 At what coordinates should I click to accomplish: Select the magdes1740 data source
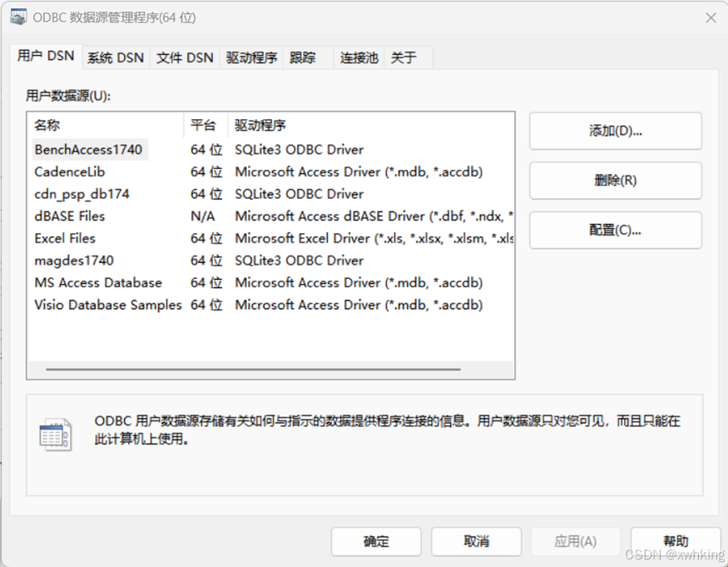74,261
